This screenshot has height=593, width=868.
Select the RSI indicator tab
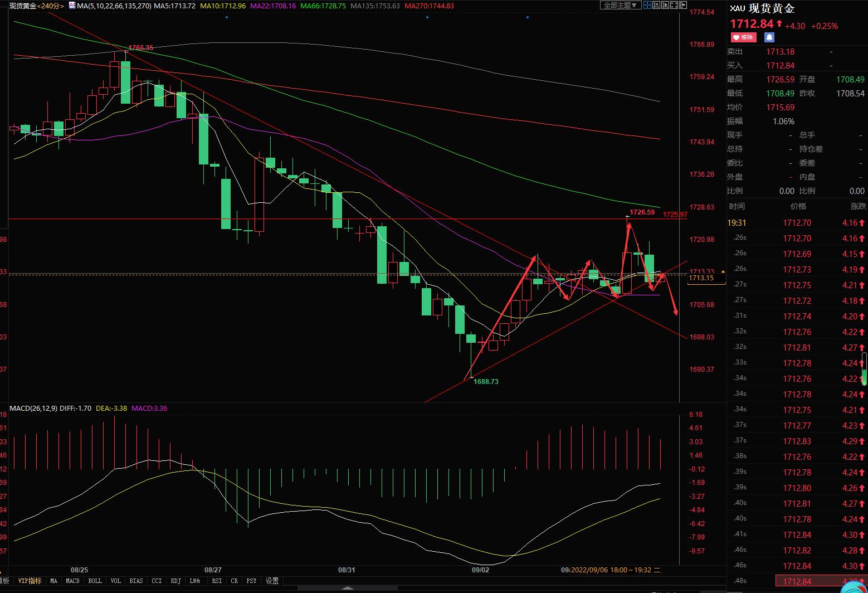[217, 581]
